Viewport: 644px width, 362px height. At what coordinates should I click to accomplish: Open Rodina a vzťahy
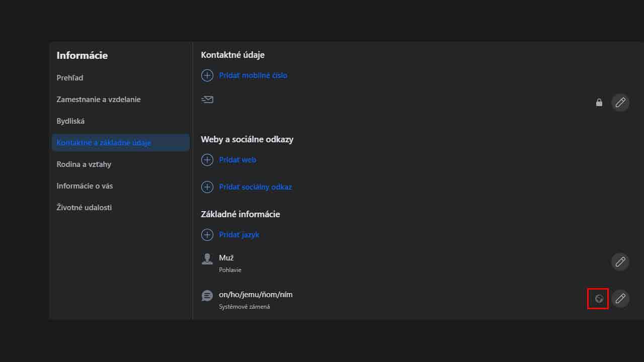point(84,164)
